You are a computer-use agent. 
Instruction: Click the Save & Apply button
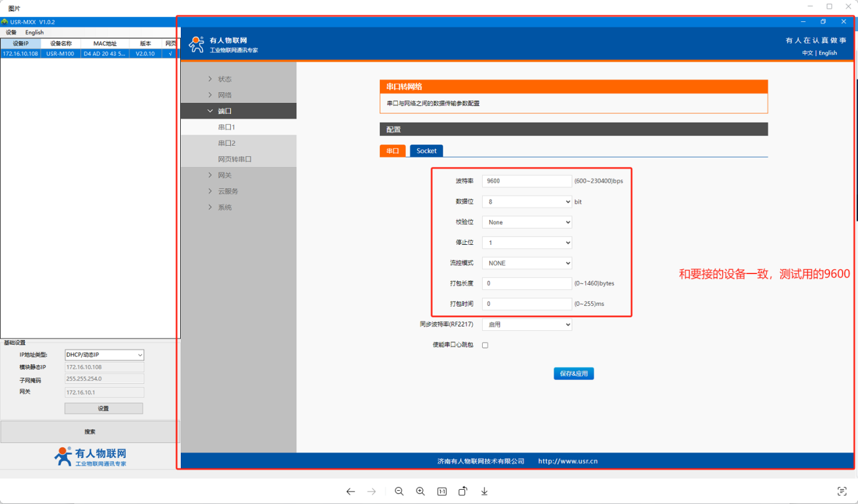[x=574, y=374]
